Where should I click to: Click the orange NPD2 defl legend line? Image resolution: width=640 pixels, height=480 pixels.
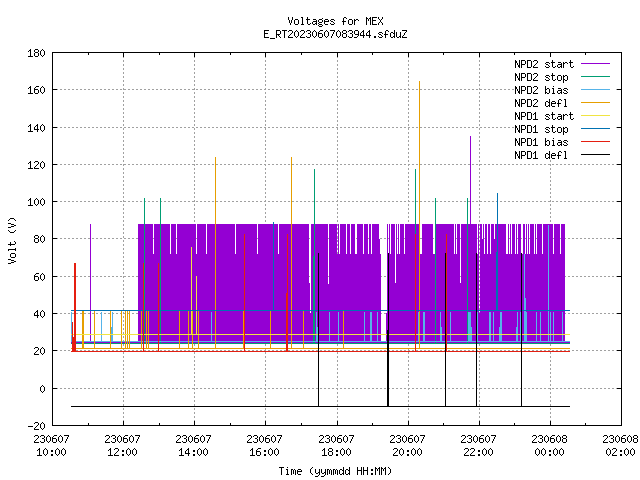coord(595,102)
